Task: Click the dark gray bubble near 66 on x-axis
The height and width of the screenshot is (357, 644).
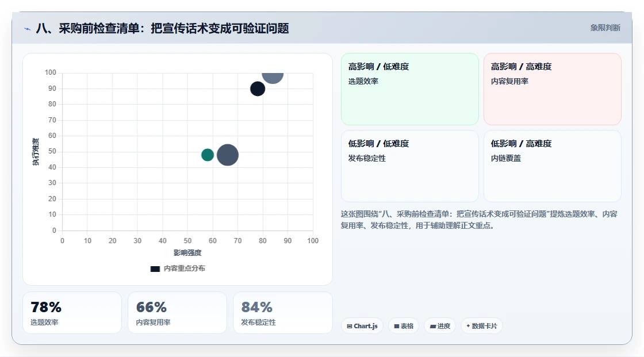Action: [228, 155]
